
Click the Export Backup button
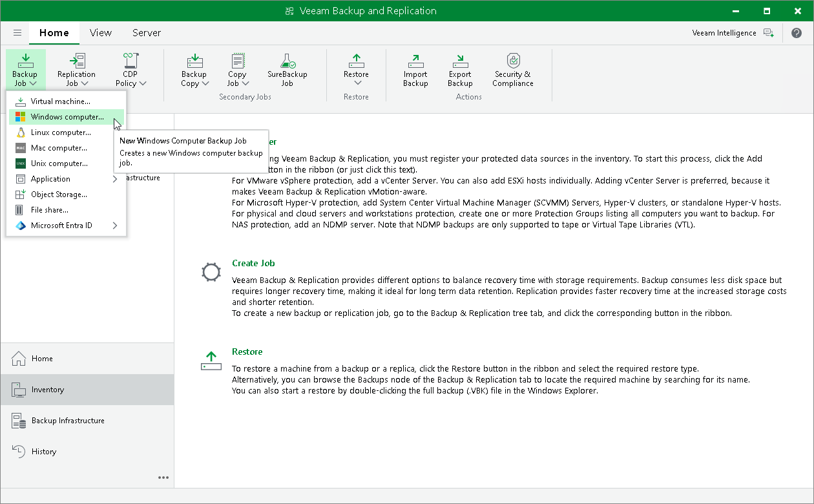click(x=460, y=70)
